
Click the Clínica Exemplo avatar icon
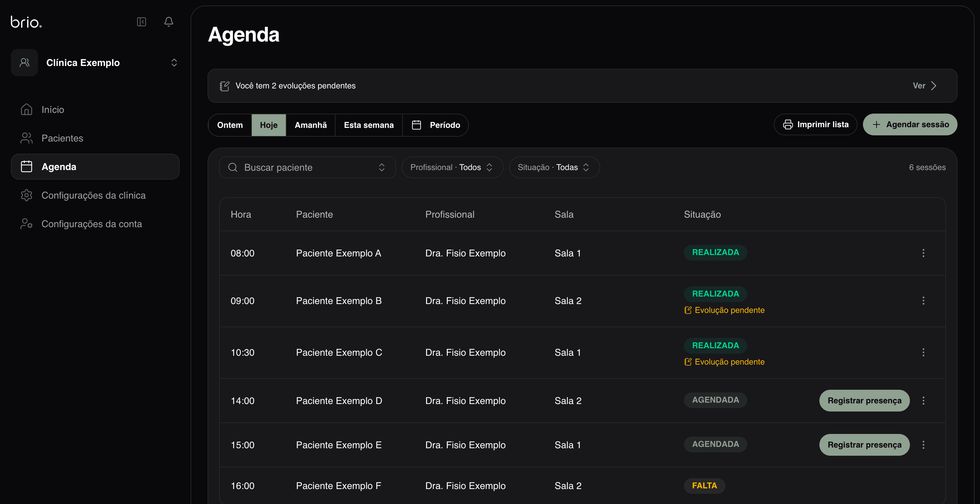[x=24, y=63]
